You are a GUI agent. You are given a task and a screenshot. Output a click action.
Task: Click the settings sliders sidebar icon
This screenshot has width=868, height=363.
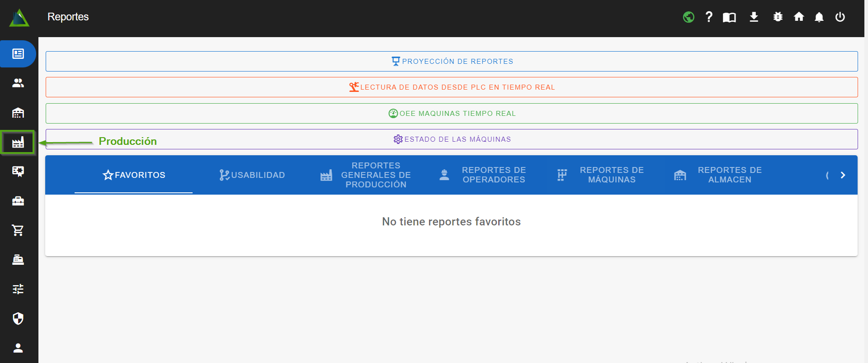tap(18, 289)
